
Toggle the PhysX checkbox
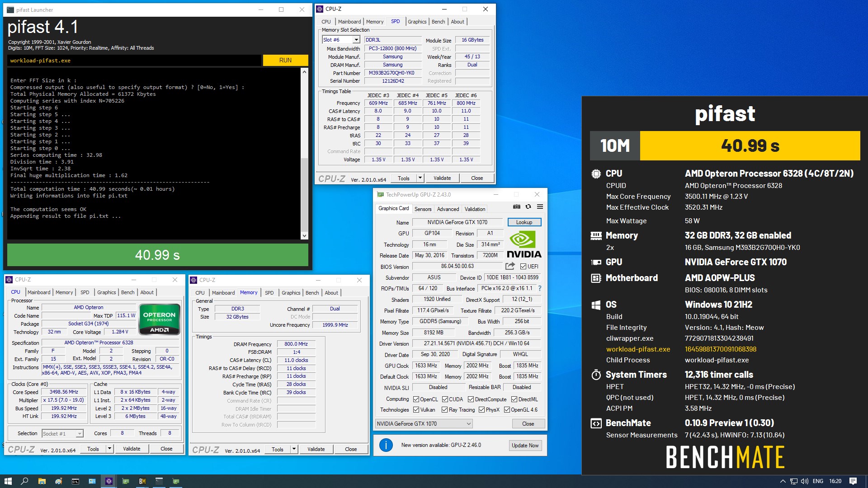pos(481,410)
